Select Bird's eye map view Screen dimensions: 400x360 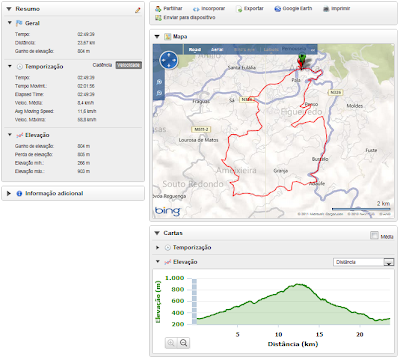pyautogui.click(x=244, y=50)
